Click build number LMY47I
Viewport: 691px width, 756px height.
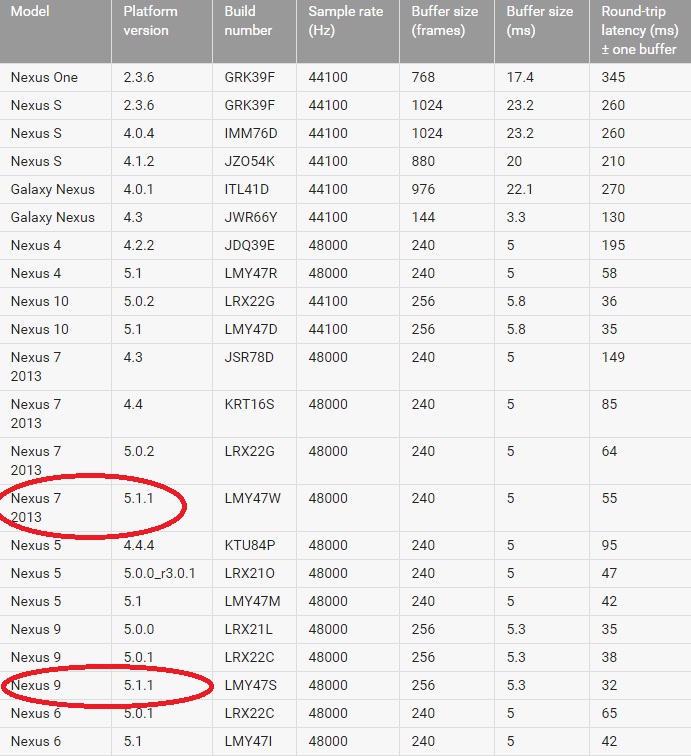(248, 741)
